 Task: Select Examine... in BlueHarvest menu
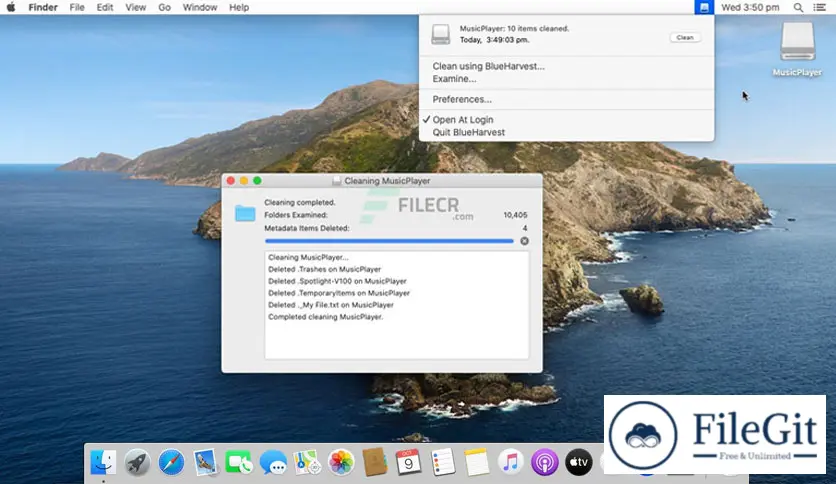pyautogui.click(x=454, y=79)
